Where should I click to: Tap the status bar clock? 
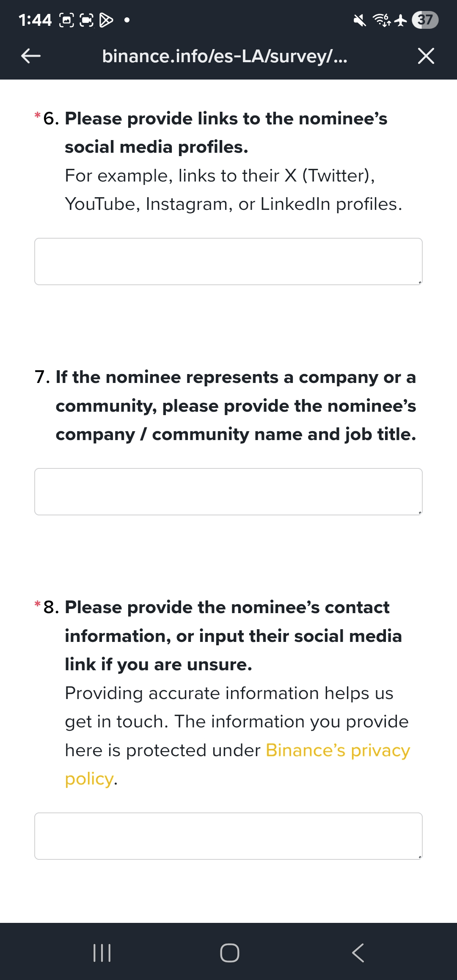tap(35, 20)
